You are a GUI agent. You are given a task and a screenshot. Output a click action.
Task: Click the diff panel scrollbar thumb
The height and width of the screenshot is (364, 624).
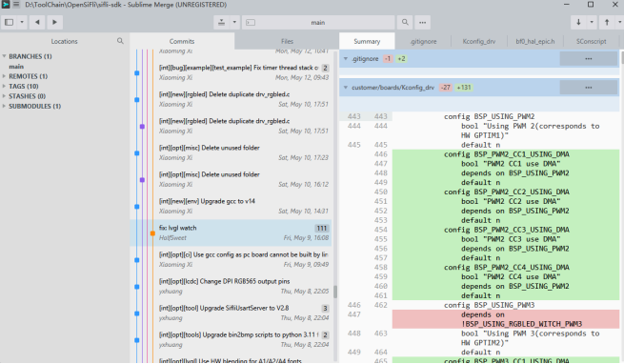[621, 58]
